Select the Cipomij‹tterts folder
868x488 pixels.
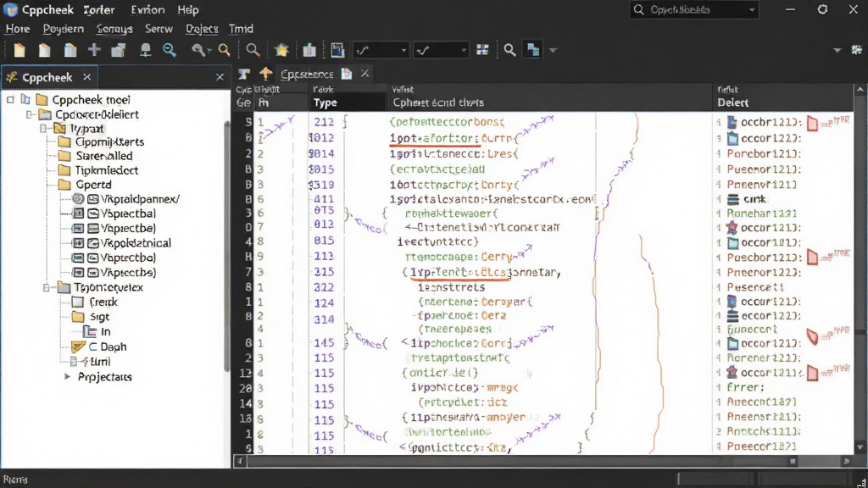pyautogui.click(x=109, y=141)
